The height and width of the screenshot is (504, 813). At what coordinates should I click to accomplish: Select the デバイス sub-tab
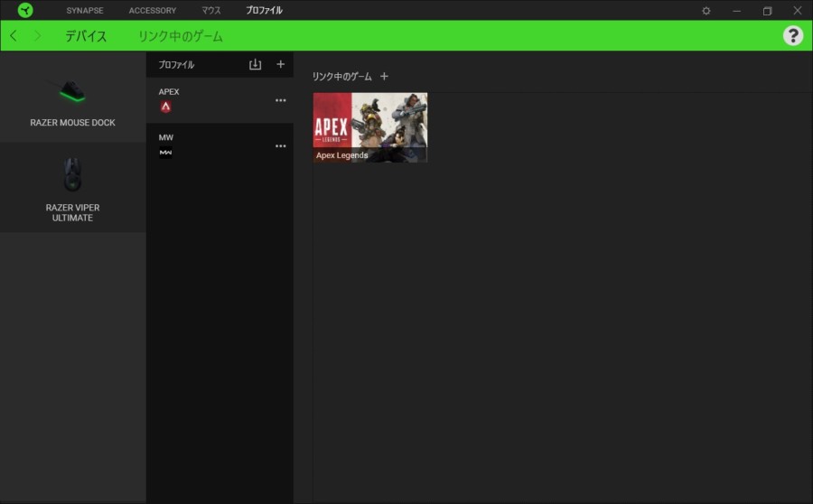pos(86,36)
